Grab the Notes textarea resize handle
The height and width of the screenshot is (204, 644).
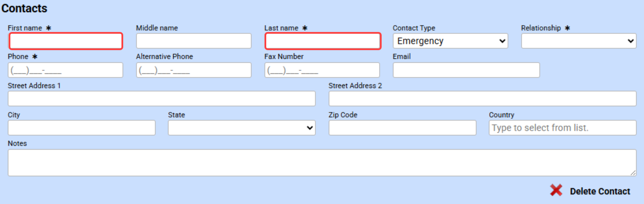633,173
